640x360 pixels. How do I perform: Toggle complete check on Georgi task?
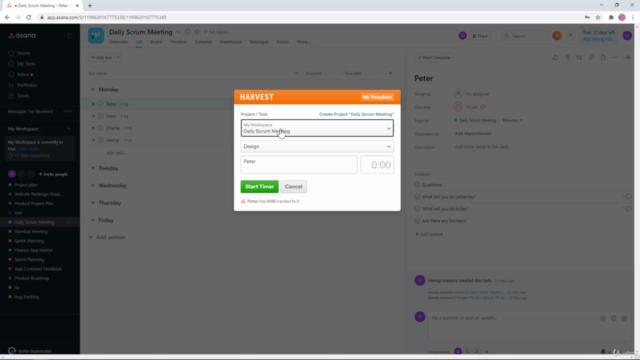pyautogui.click(x=101, y=140)
